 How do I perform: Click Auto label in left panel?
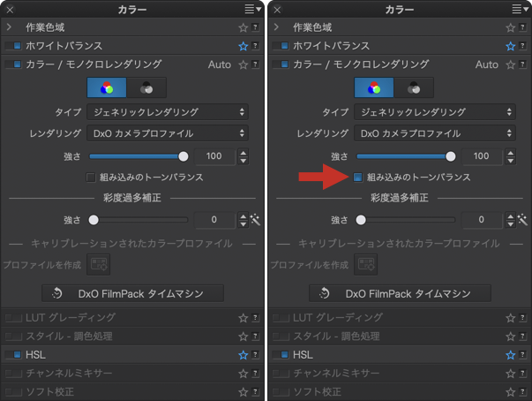click(220, 64)
